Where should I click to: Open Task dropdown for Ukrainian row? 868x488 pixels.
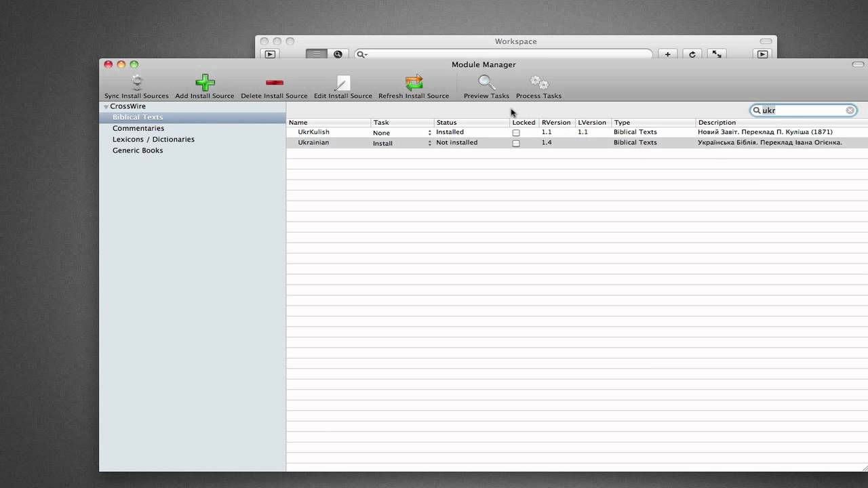(x=402, y=144)
